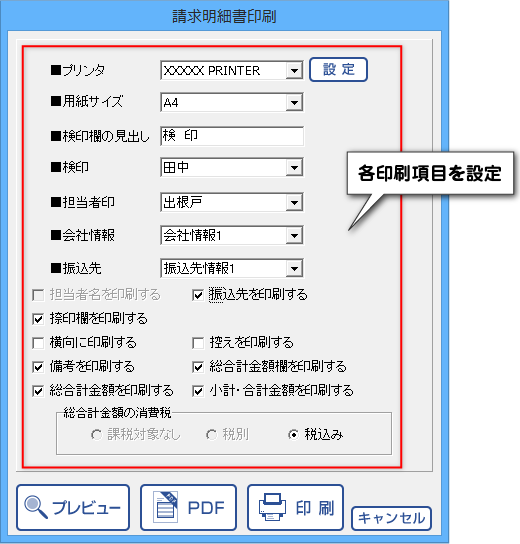
Task: Click the PDF document icon
Action: [165, 507]
